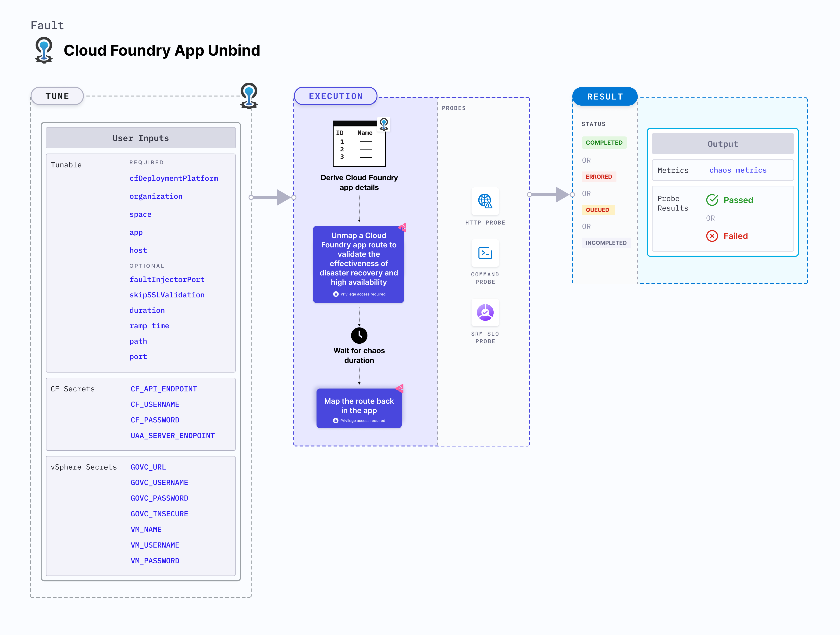
Task: Click the COMPLETED status badge
Action: pos(604,143)
